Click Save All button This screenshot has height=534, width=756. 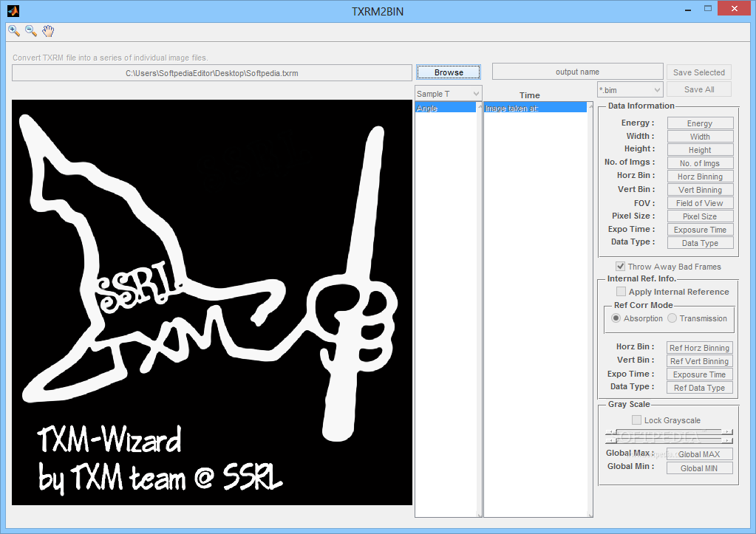(698, 89)
